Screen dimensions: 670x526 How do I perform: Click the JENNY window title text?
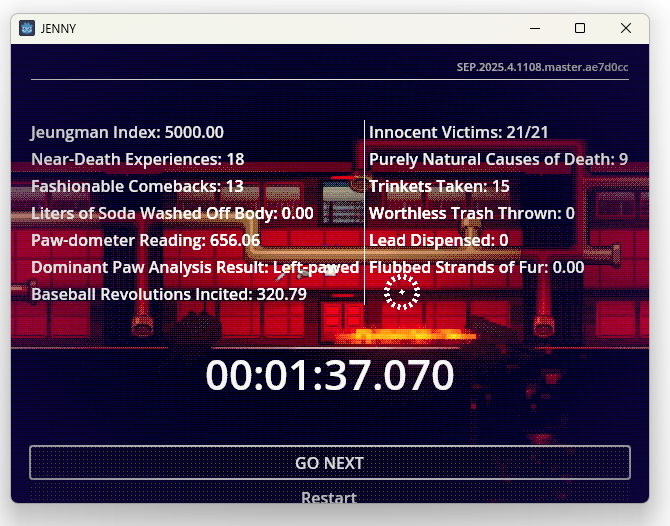[58, 29]
